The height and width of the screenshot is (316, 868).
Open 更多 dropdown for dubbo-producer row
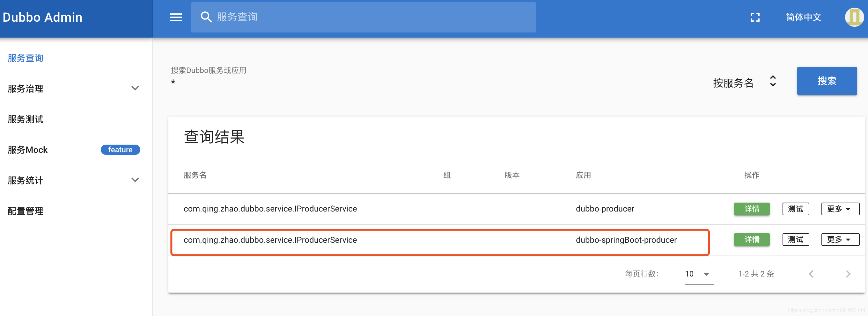(x=840, y=209)
